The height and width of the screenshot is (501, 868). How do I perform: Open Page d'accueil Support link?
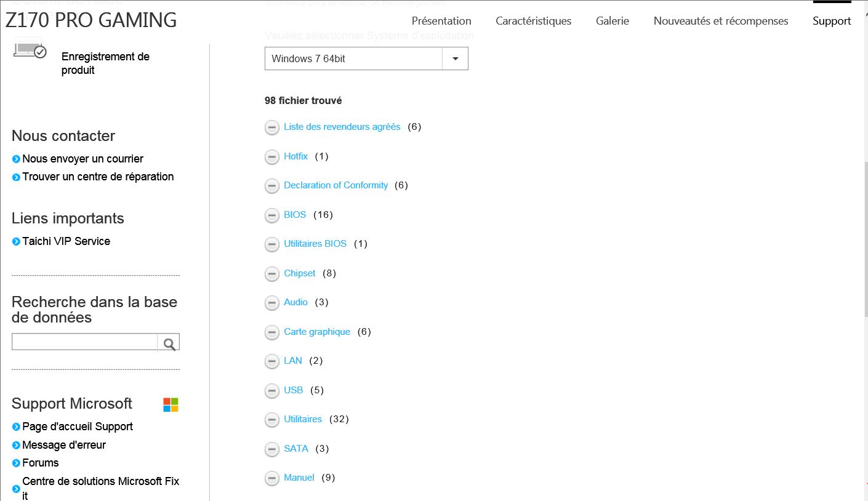click(x=78, y=427)
